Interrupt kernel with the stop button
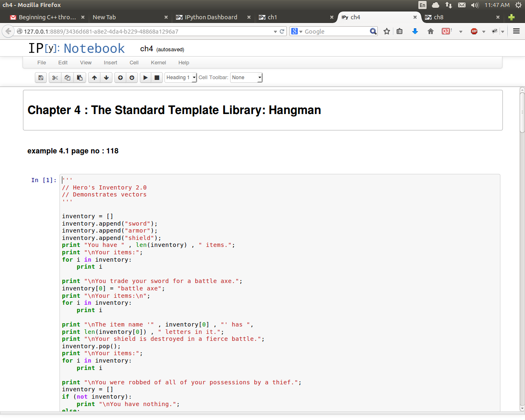This screenshot has width=525, height=420. pos(157,78)
